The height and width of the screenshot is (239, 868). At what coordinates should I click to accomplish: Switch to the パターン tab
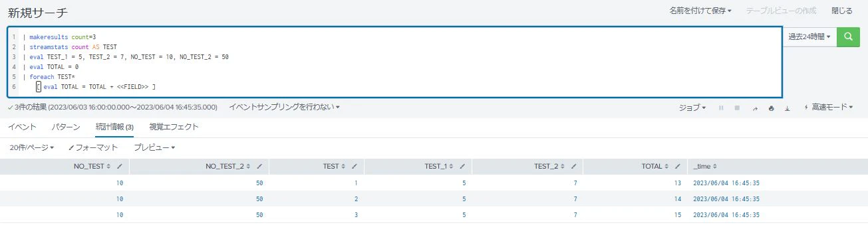tap(66, 127)
